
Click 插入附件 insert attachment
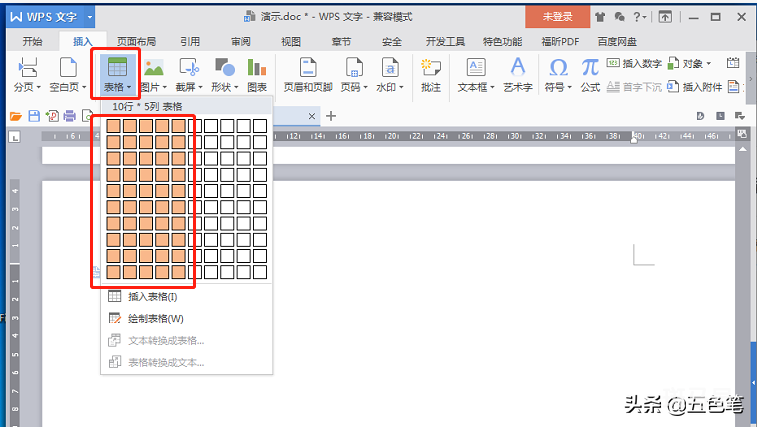coord(694,87)
